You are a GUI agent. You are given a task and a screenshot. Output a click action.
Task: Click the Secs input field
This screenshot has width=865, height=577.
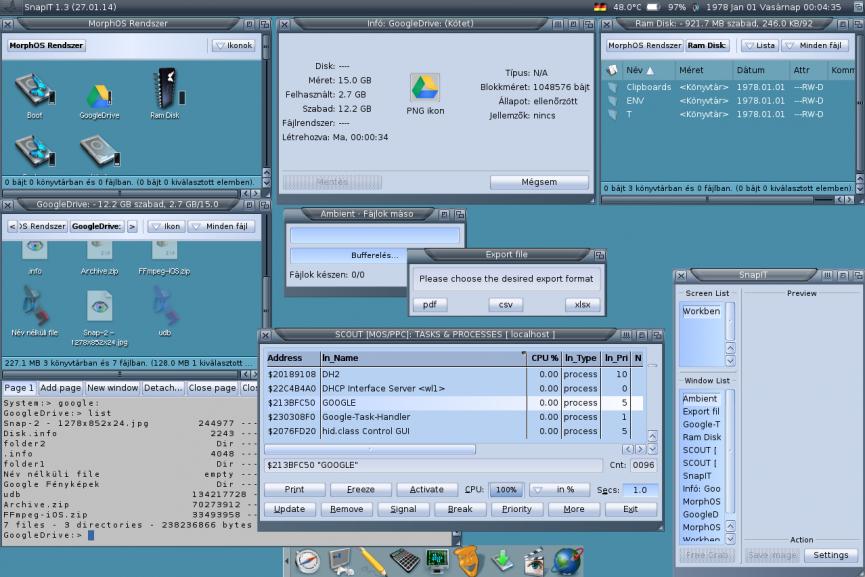pos(640,489)
